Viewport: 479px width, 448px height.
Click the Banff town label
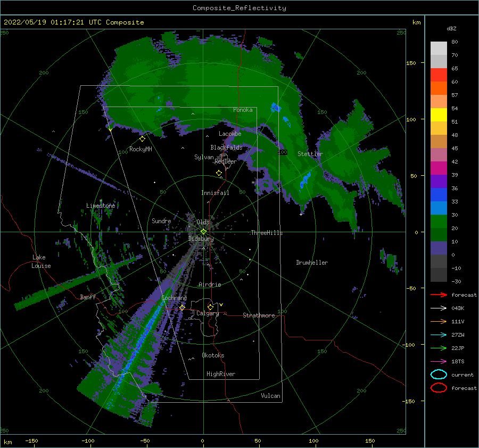pyautogui.click(x=88, y=297)
